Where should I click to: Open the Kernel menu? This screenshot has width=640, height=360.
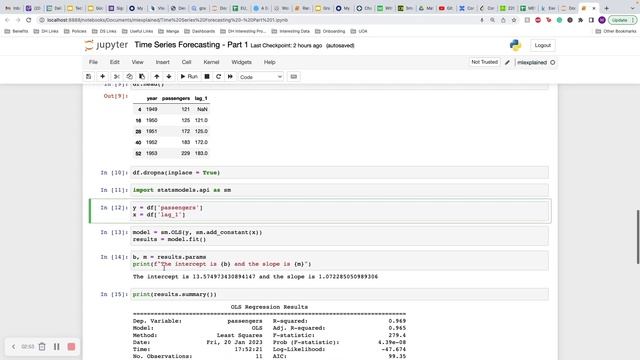point(211,62)
